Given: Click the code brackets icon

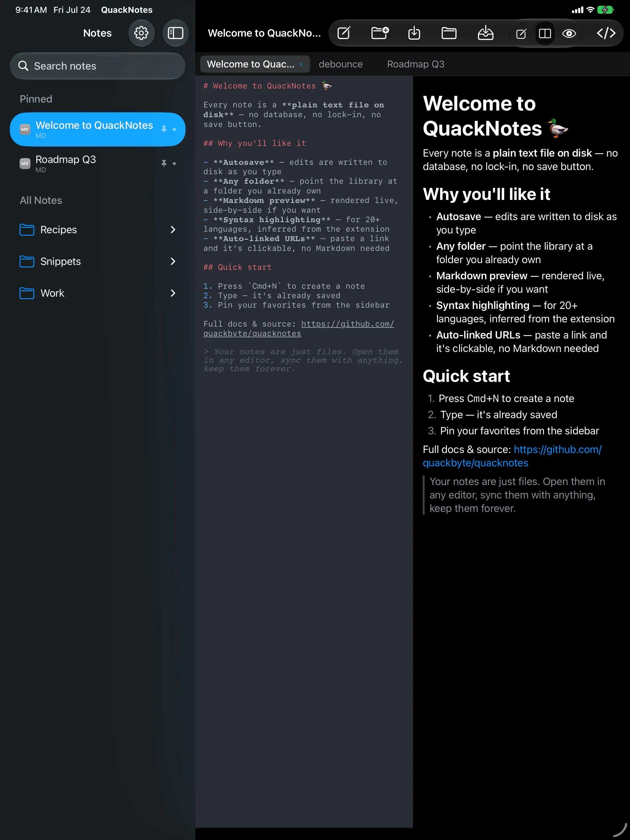Looking at the screenshot, I should point(606,33).
